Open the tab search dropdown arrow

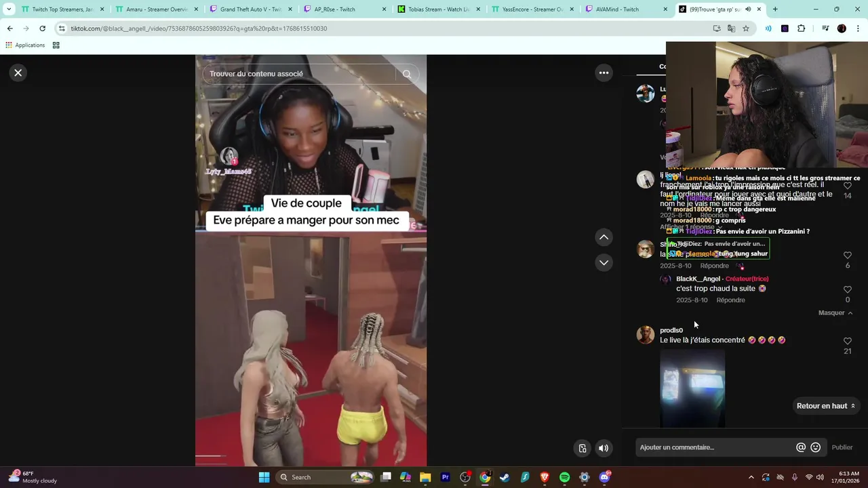point(9,9)
